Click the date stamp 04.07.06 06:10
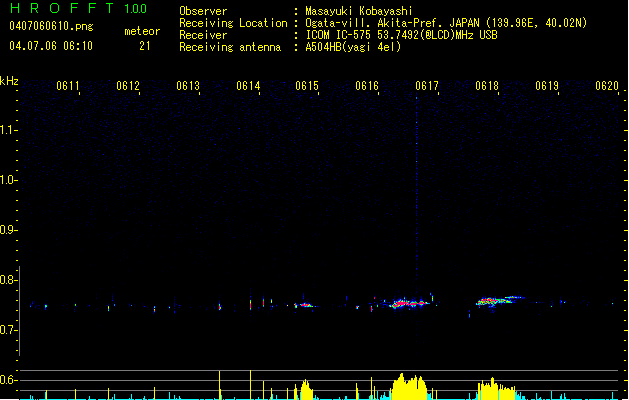This screenshot has width=629, height=400. (51, 46)
